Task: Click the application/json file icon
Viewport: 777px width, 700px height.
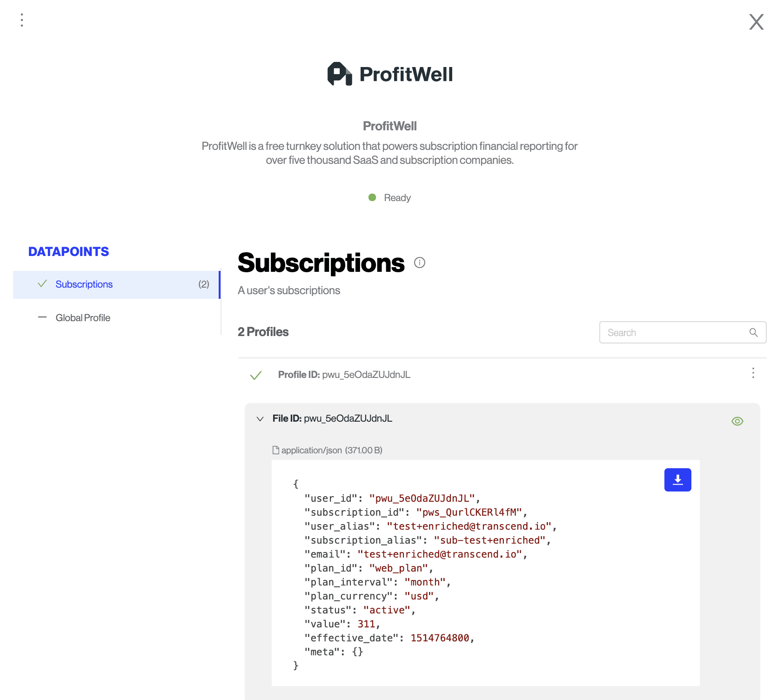Action: pos(275,450)
